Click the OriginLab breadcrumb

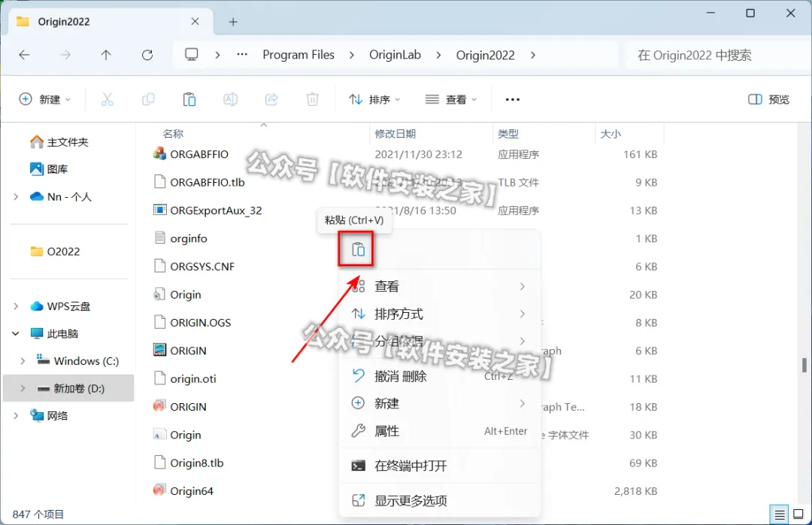tap(395, 55)
